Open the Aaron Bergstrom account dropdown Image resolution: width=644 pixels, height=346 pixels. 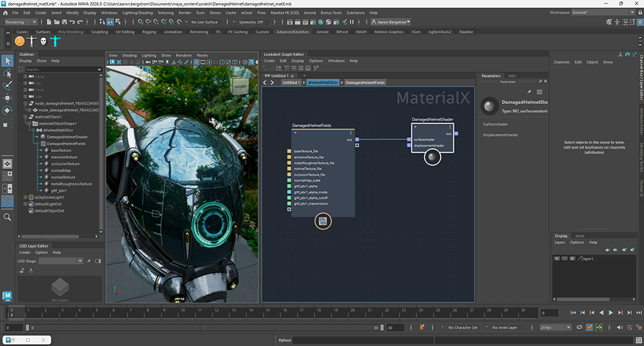tap(390, 22)
